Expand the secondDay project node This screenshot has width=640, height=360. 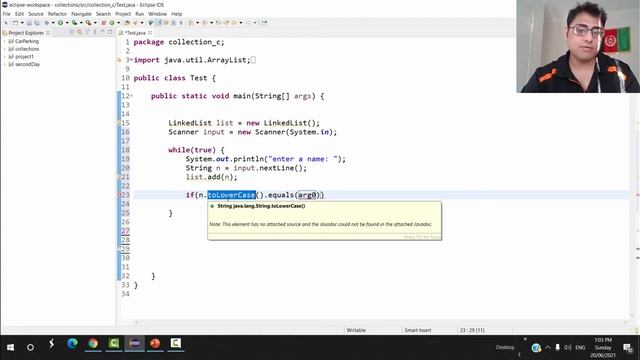(4, 64)
